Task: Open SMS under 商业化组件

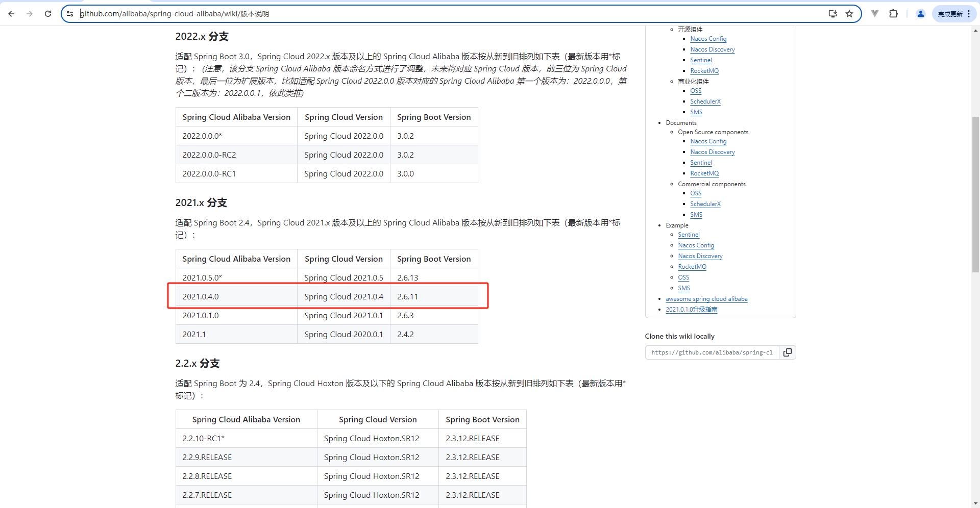Action: click(696, 112)
